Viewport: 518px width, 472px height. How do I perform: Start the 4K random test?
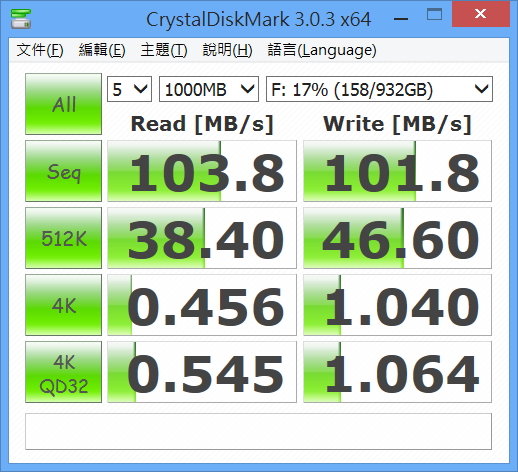coord(63,305)
